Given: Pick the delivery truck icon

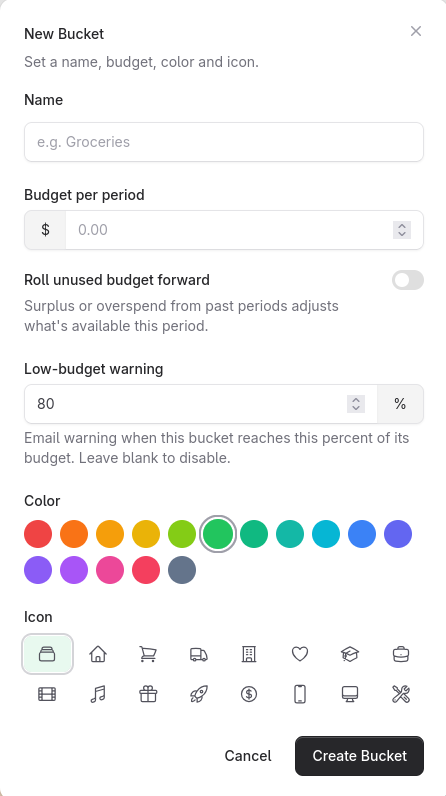Looking at the screenshot, I should [199, 654].
